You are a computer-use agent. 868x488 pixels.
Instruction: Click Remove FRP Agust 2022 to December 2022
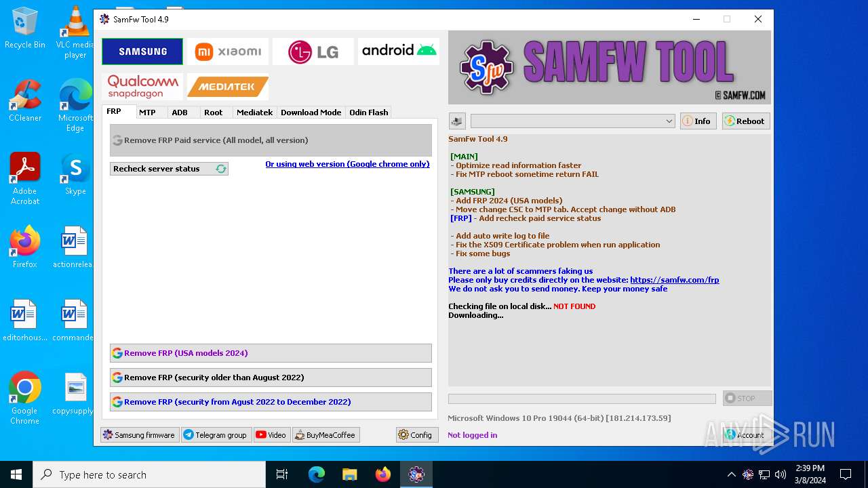pos(271,402)
